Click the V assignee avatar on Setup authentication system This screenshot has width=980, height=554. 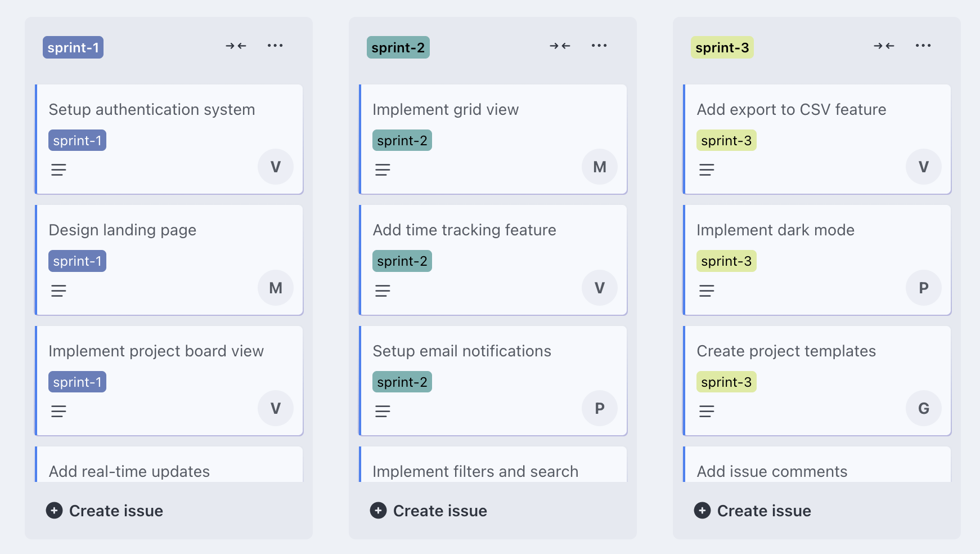tap(276, 167)
